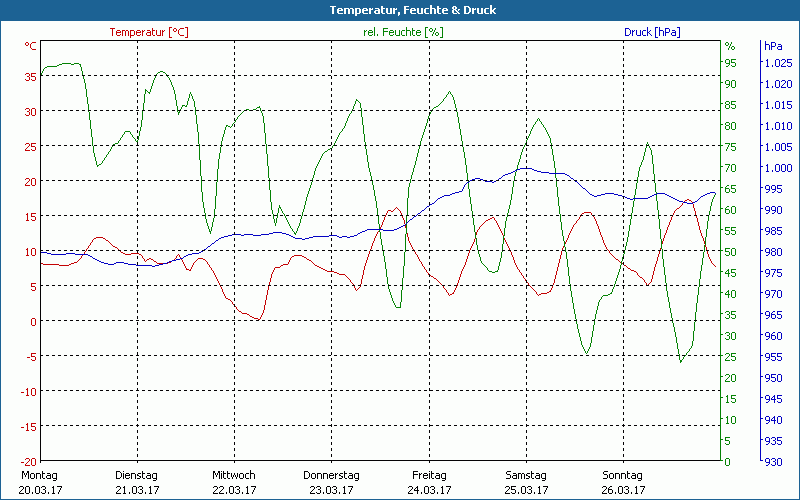This screenshot has width=800, height=500.
Task: Click the 'Mittwoch' day label
Action: [234, 475]
